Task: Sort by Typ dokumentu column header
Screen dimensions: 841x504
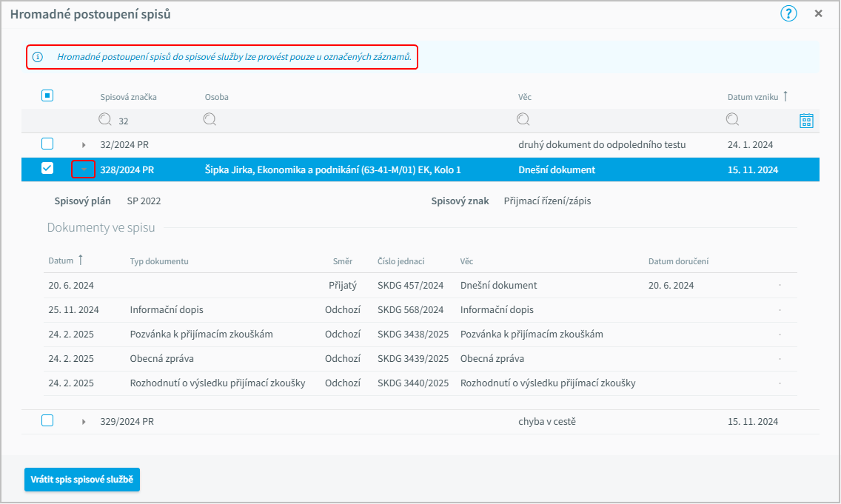Action: [x=158, y=261]
